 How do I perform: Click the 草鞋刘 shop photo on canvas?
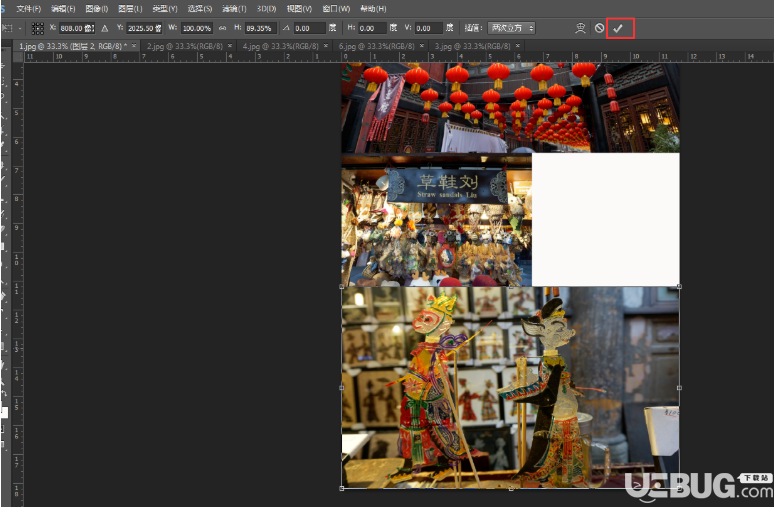pyautogui.click(x=436, y=220)
